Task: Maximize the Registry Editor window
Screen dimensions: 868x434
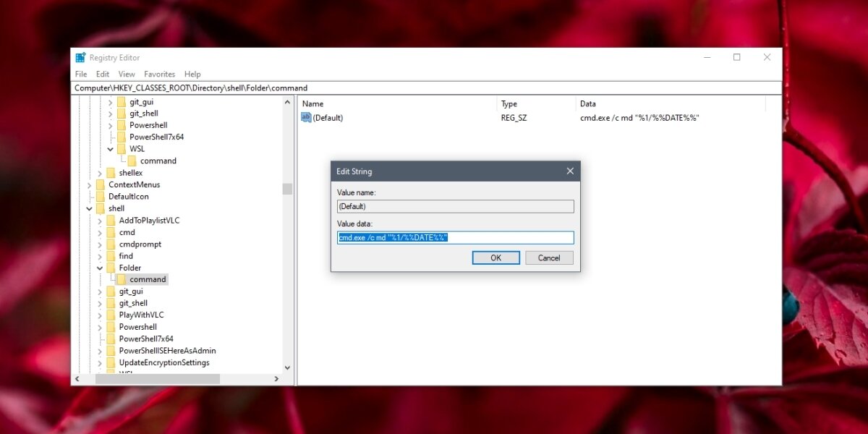Action: [736, 58]
